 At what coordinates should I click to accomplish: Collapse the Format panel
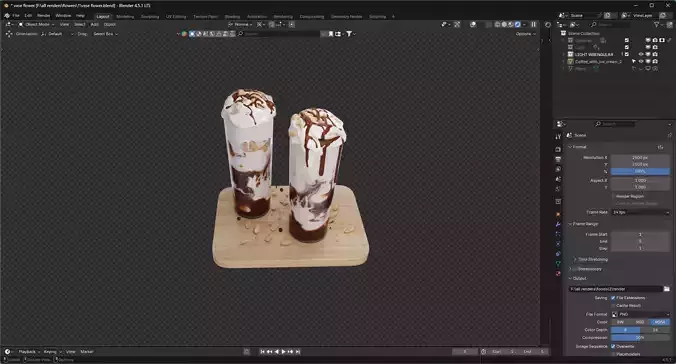[578, 147]
